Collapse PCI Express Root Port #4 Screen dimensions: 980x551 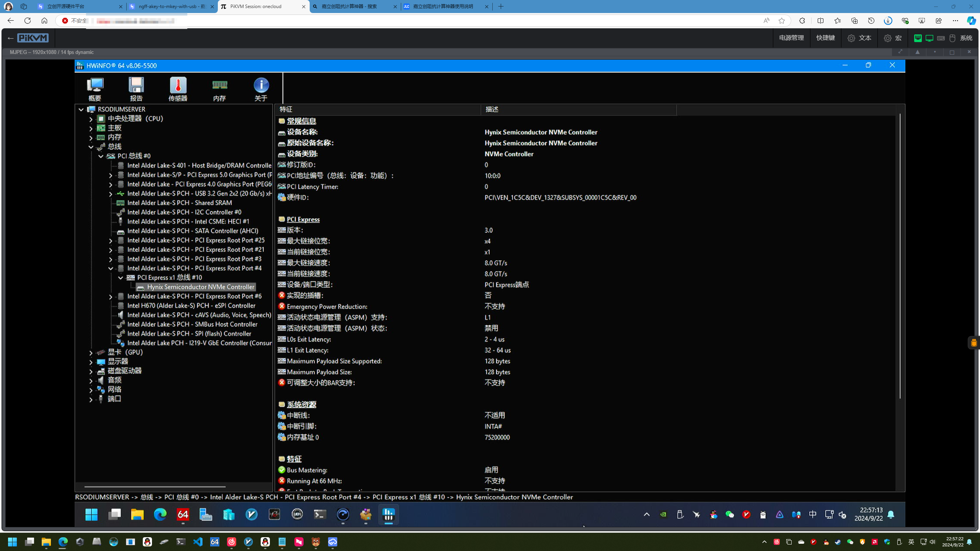pos(111,269)
